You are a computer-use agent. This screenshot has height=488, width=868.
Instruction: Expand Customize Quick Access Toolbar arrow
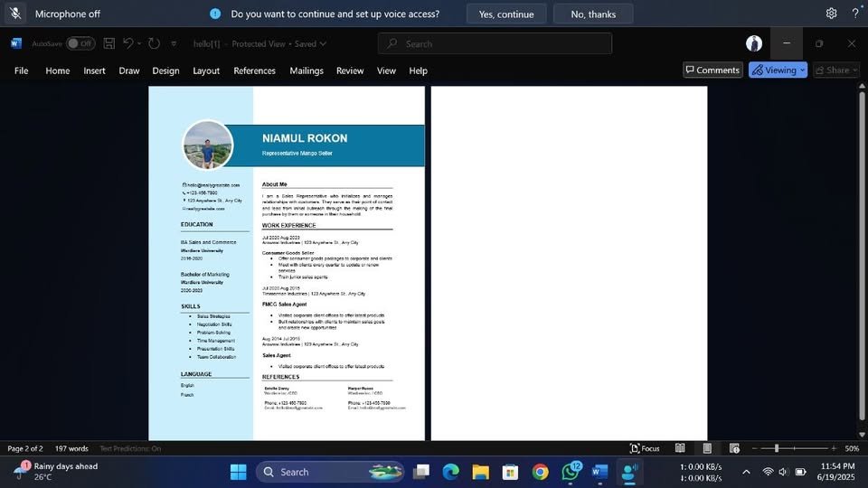point(174,43)
